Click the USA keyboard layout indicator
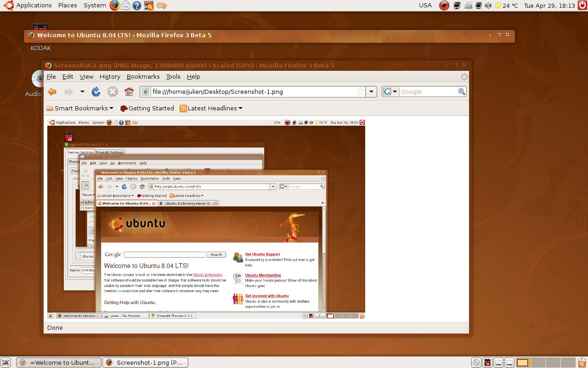Screen dimensions: 588x368 [x=425, y=5]
